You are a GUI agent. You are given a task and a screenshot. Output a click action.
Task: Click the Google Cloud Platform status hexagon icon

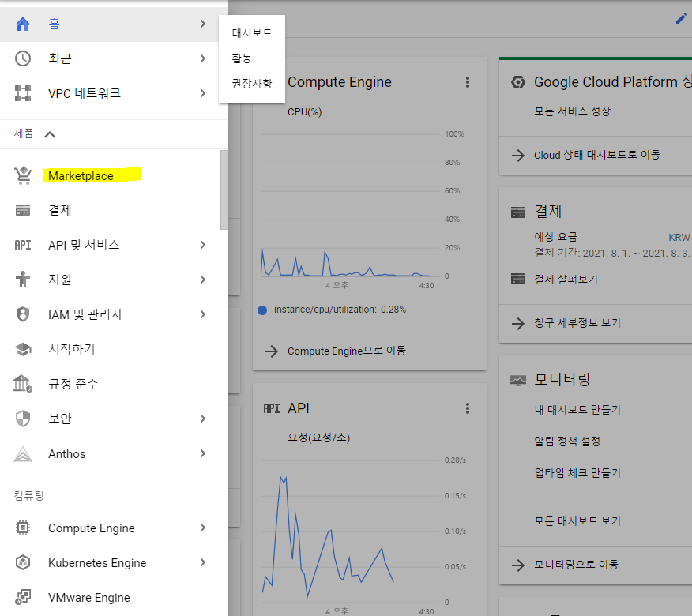coord(518,82)
